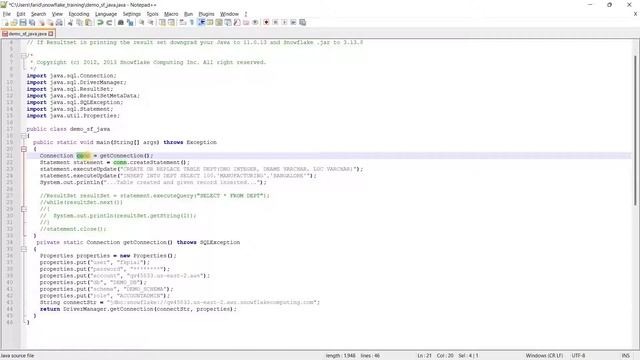Click the Ln : 21 position status entry
This screenshot has height=360, width=640.
click(424, 356)
